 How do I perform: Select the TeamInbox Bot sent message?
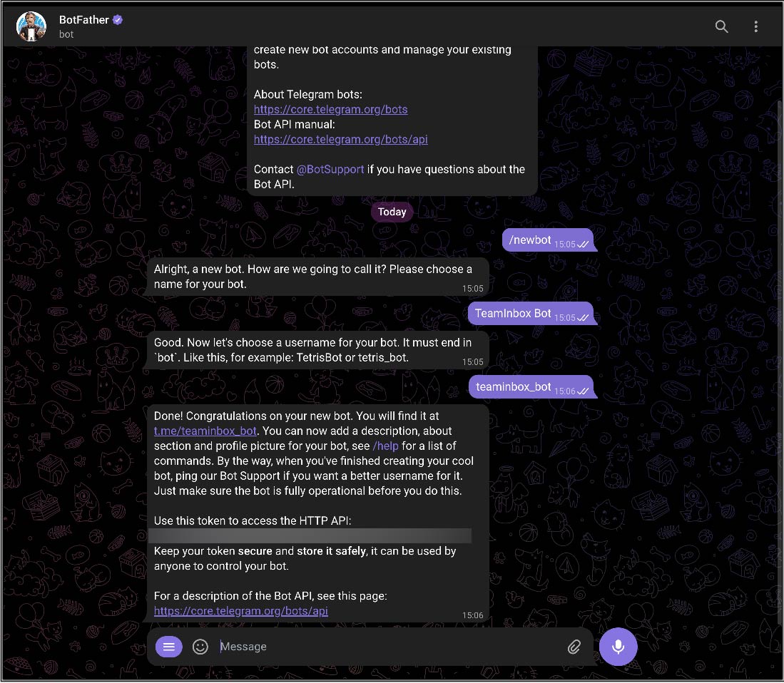click(x=531, y=314)
